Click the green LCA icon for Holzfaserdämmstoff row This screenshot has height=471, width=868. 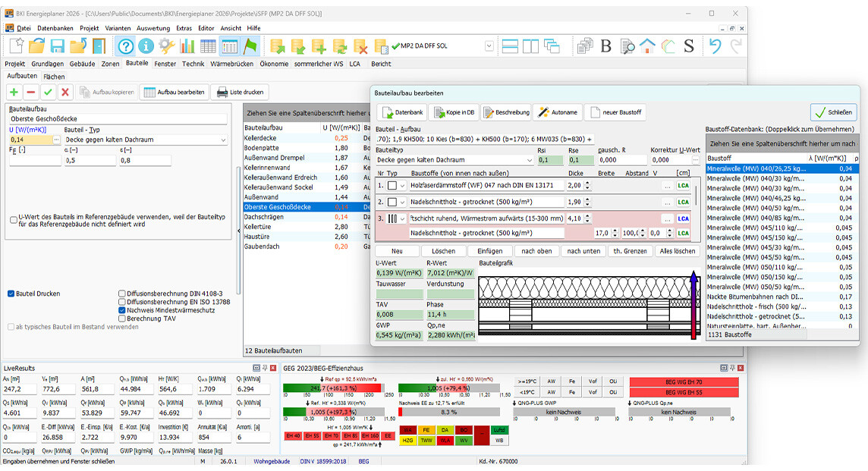tap(683, 186)
